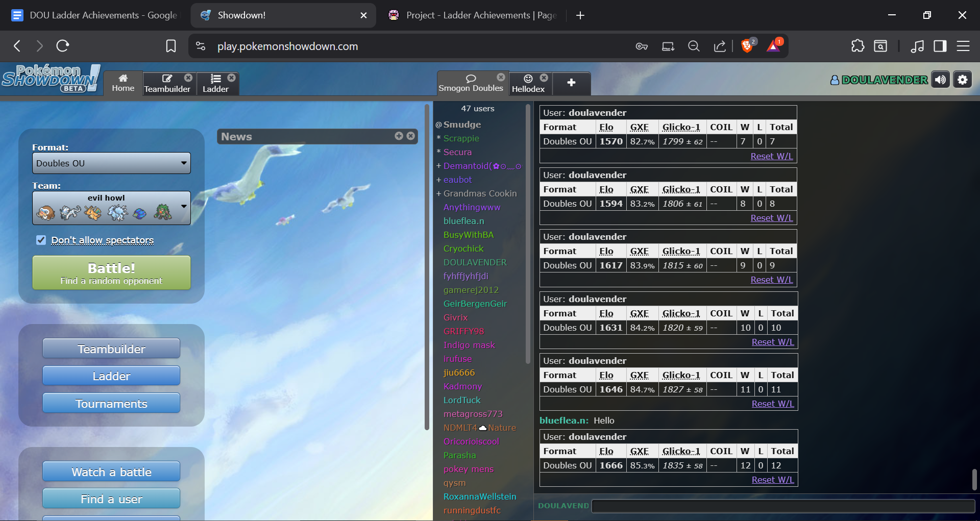
Task: Click the Glicko-1 header in first table
Action: click(681, 127)
